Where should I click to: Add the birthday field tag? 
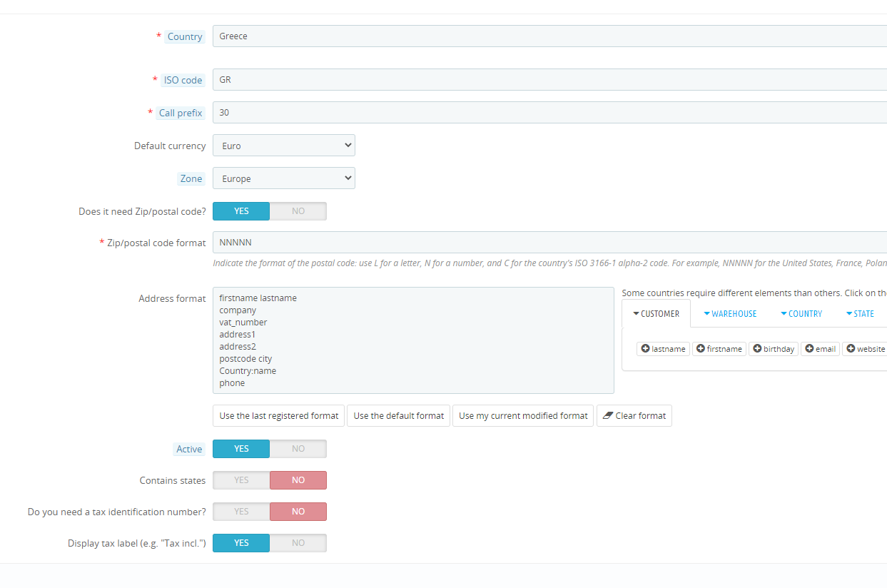tap(774, 349)
